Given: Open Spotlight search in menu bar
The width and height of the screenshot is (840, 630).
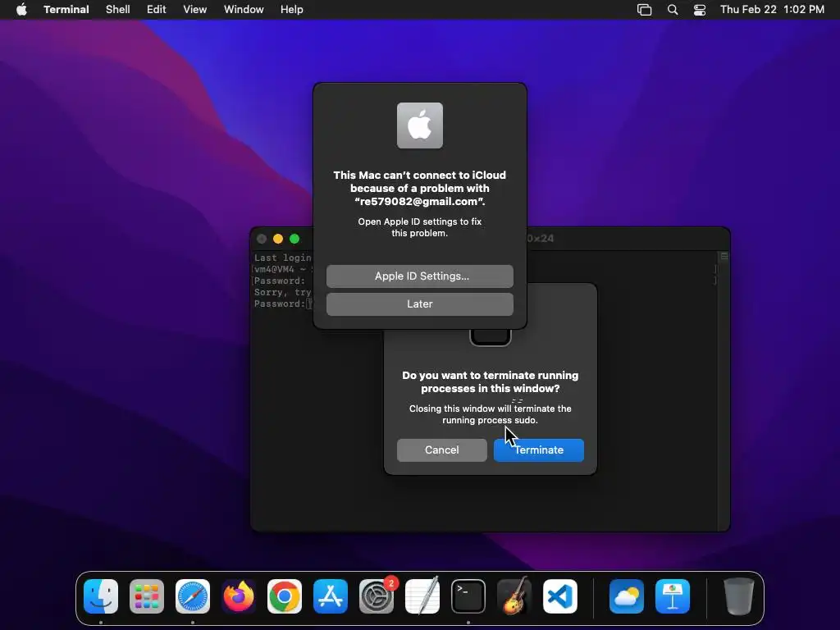Looking at the screenshot, I should (673, 10).
